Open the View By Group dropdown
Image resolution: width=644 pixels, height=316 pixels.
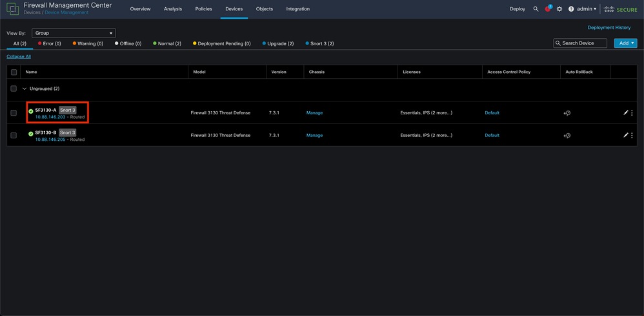pyautogui.click(x=74, y=33)
